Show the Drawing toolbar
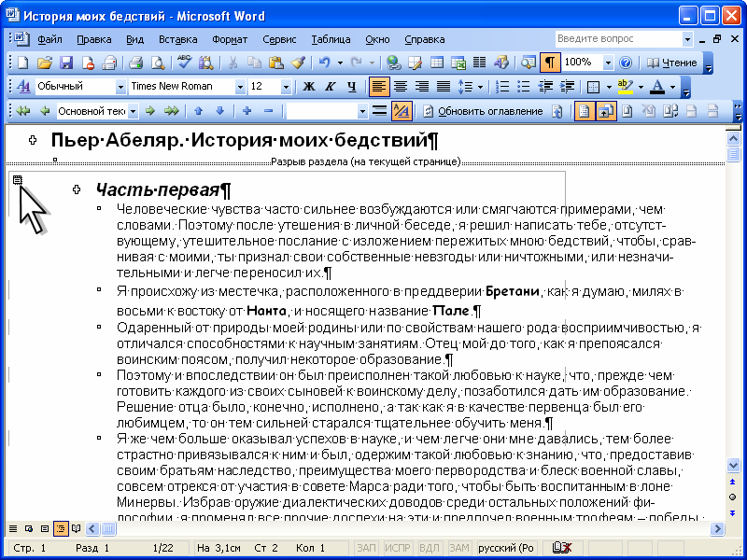This screenshot has width=747, height=560. click(501, 63)
